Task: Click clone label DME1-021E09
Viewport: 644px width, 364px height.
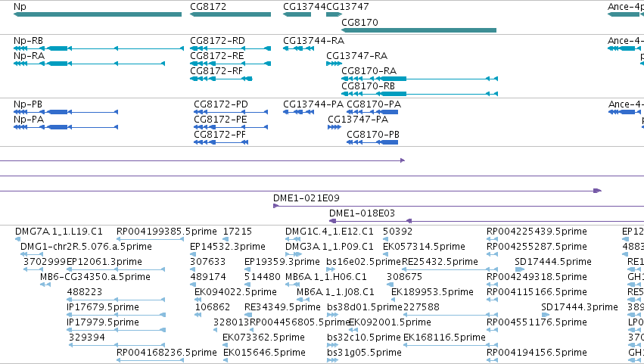Action: click(306, 198)
